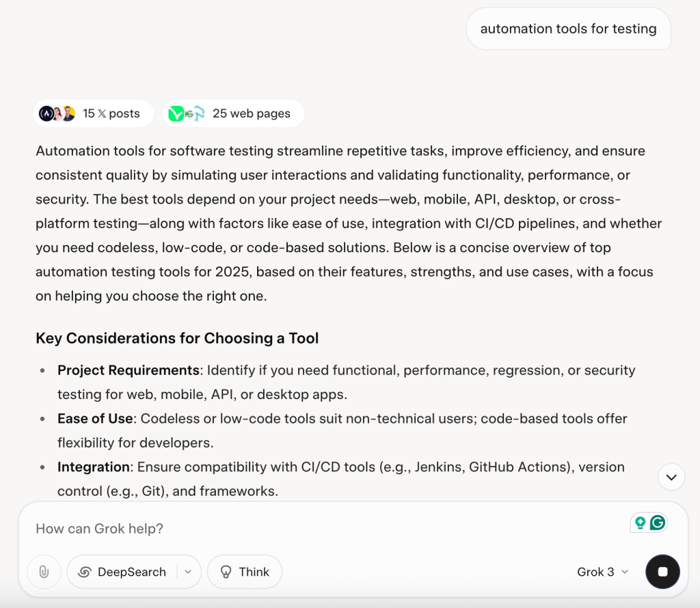Click the 'Key Considerations for Choosing a Tool' heading

point(177,338)
